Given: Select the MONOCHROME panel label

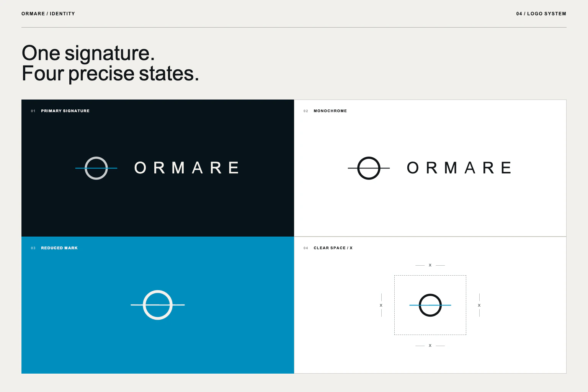Looking at the screenshot, I should pyautogui.click(x=330, y=111).
